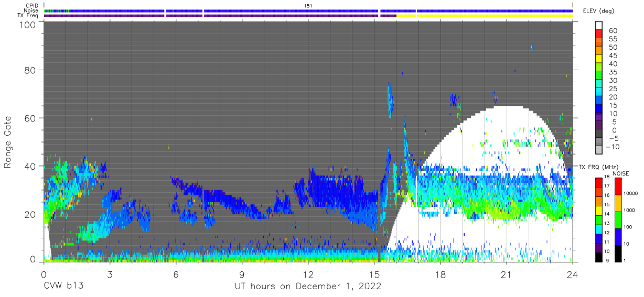
Task: Click the 12 hour tick label
Action: pos(308,274)
